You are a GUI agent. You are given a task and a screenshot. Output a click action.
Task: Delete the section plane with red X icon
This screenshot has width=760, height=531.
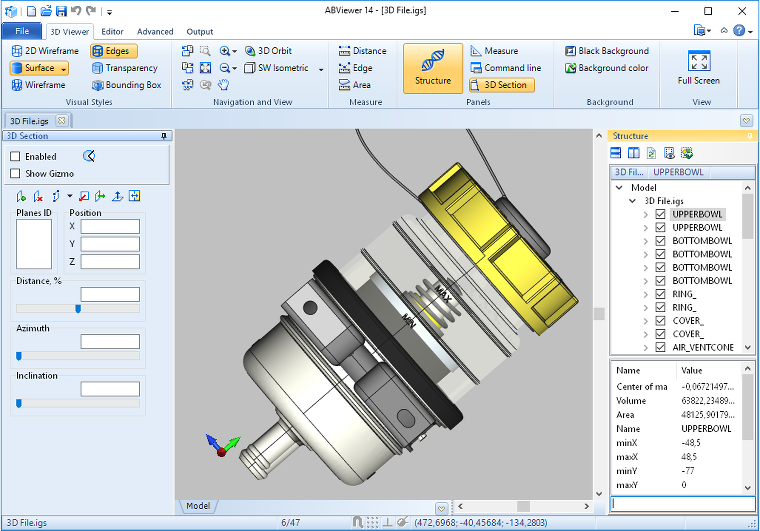tap(38, 196)
